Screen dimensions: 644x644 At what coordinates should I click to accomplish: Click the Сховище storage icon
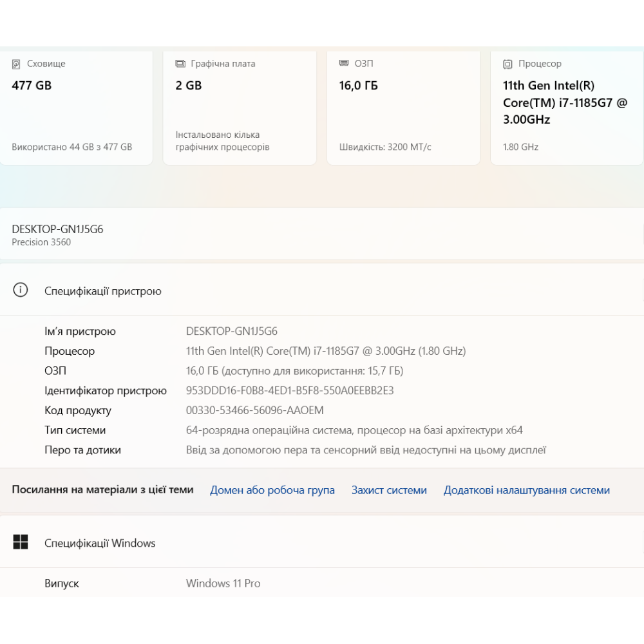point(16,64)
